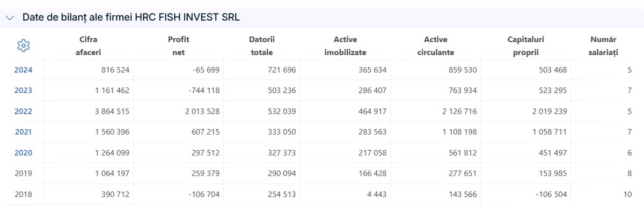
Task: Select the 390 712 turnover value
Action: [x=115, y=194]
